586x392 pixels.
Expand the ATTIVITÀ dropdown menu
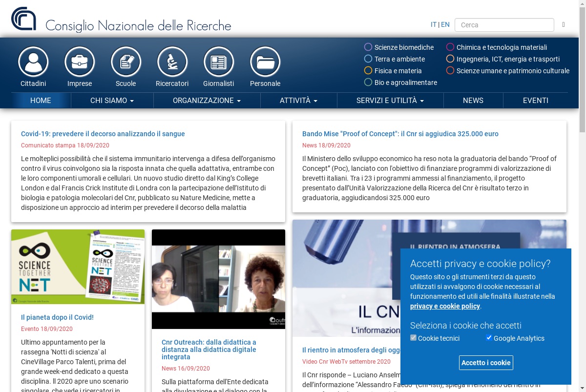pos(299,101)
